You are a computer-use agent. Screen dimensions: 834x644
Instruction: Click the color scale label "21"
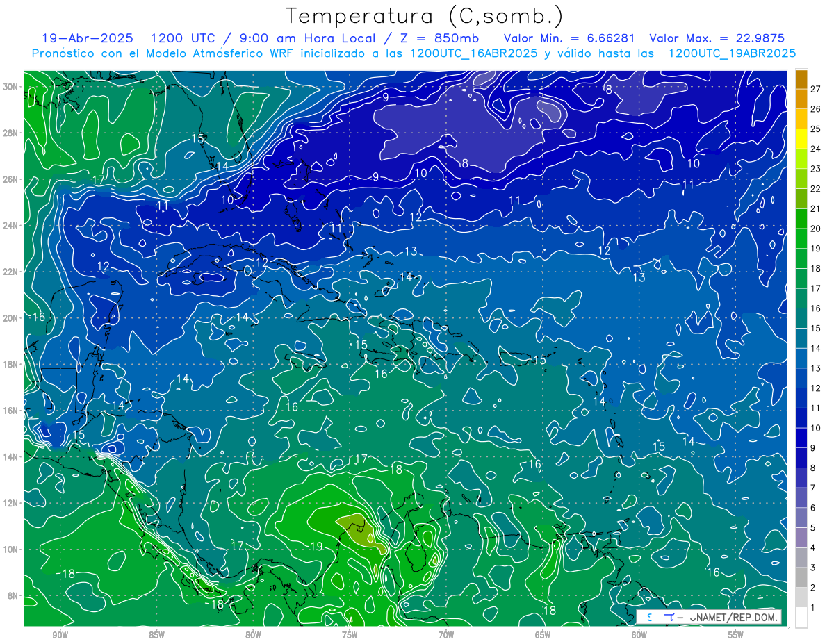point(815,208)
